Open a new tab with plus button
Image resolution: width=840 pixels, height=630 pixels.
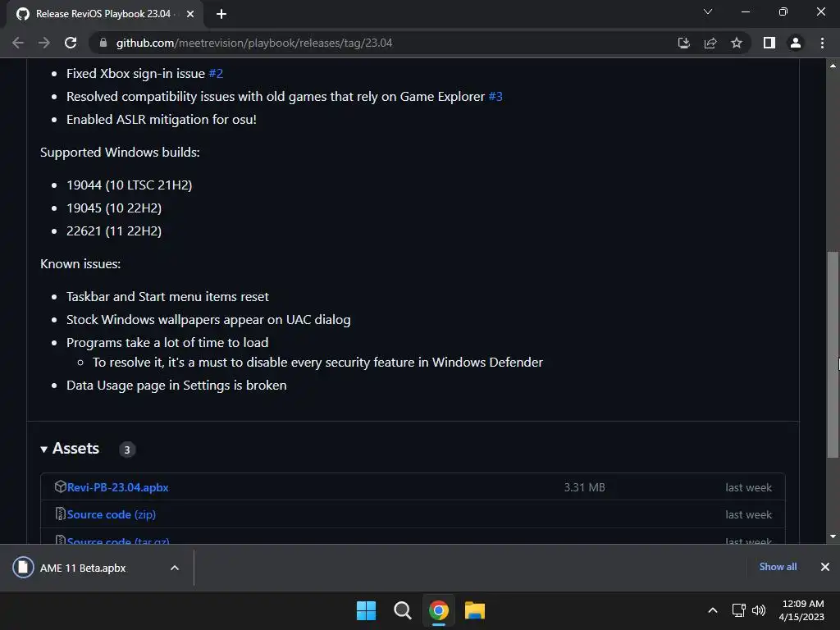[x=221, y=14]
